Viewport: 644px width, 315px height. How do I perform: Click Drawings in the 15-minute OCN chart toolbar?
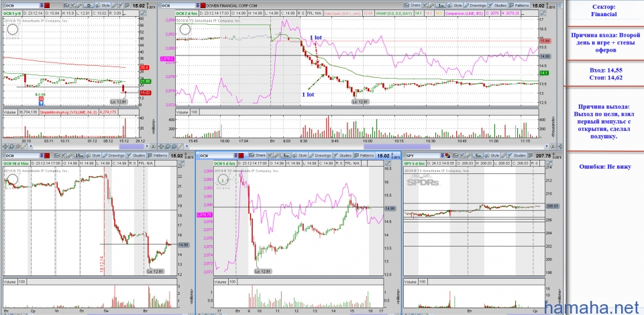113,155
